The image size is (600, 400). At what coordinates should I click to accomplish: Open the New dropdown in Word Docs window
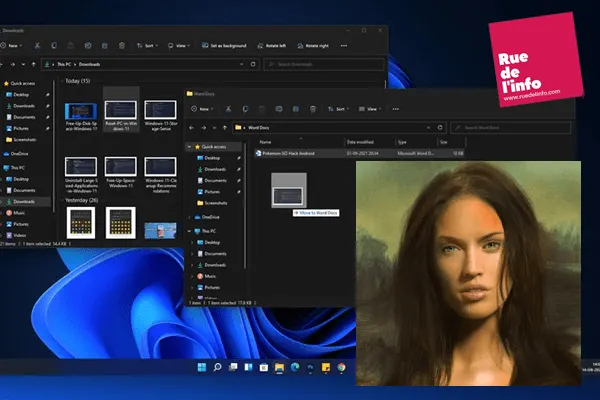(x=202, y=109)
